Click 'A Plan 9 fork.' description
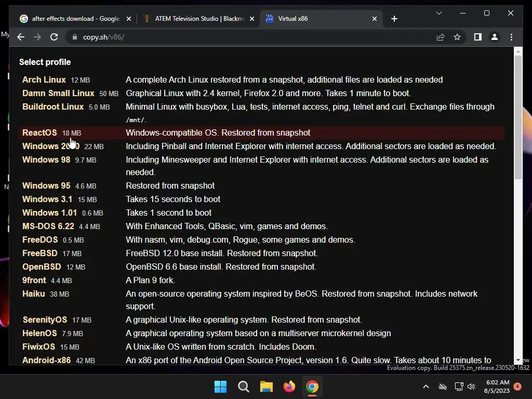This screenshot has width=532, height=399. (x=150, y=281)
